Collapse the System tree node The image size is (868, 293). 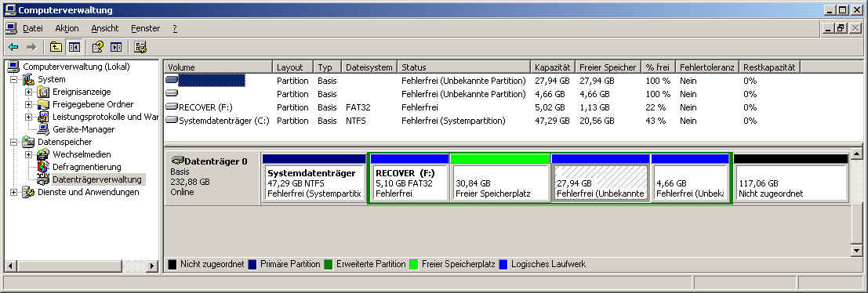13,80
